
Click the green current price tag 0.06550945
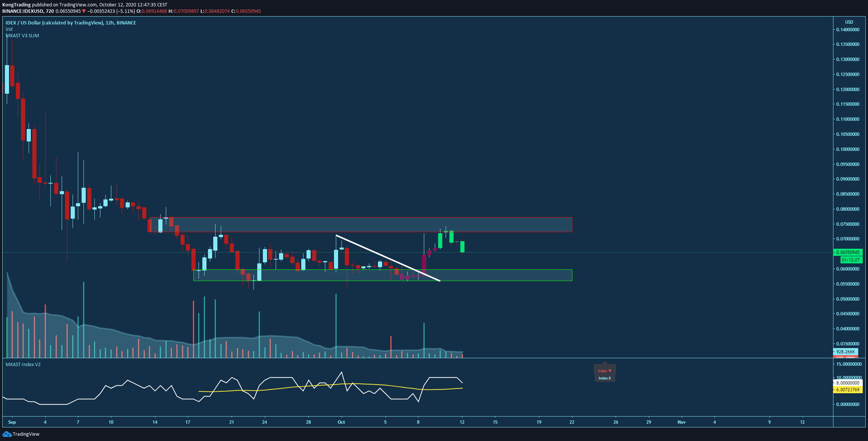coord(848,252)
